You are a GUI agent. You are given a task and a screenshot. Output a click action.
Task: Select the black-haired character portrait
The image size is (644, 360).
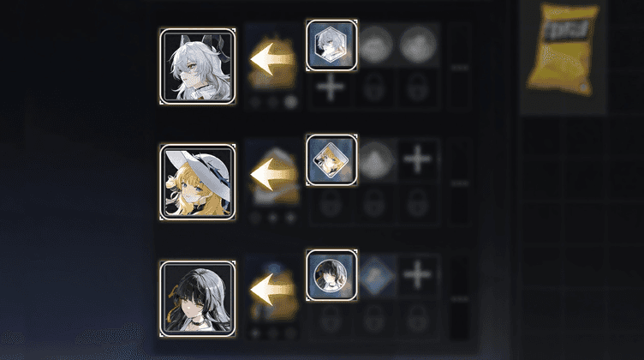click(198, 298)
